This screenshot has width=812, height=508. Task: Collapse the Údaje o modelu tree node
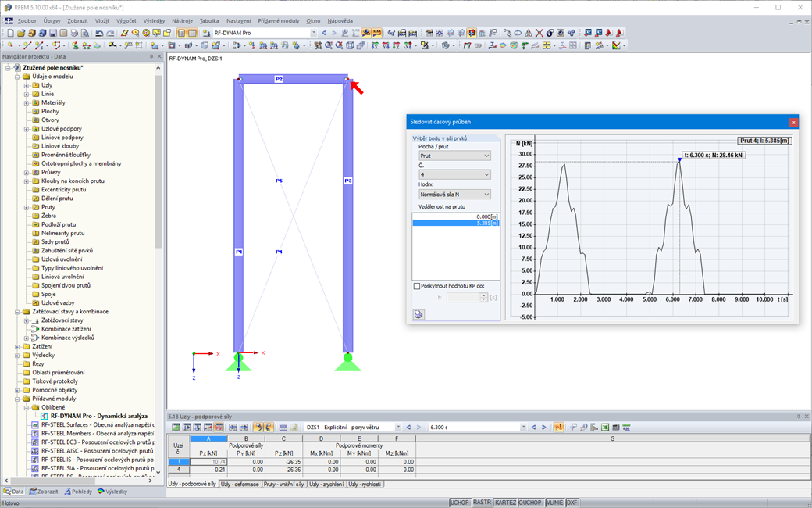(17, 77)
